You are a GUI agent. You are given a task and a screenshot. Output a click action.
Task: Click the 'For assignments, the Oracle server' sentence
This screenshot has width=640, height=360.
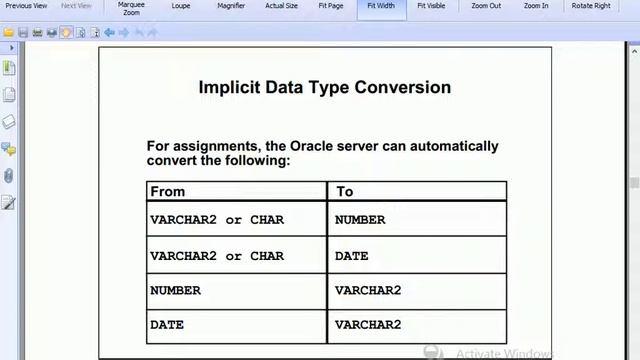[322, 153]
